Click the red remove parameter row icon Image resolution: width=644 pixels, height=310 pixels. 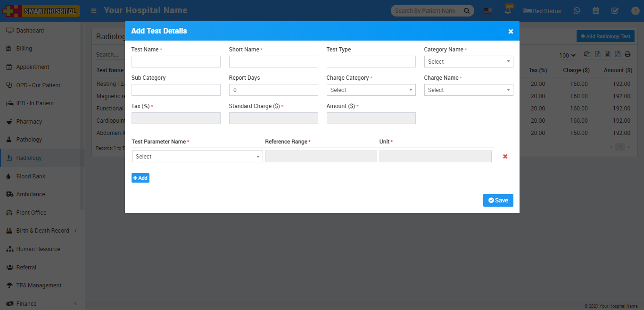coord(505,157)
